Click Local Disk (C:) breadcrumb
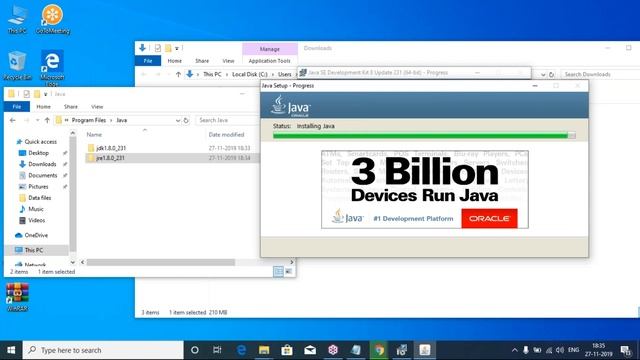Image resolution: width=640 pixels, height=360 pixels. 249,74
